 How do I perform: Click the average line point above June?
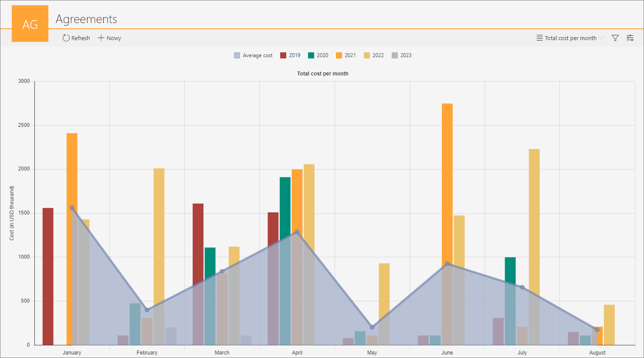(447, 264)
